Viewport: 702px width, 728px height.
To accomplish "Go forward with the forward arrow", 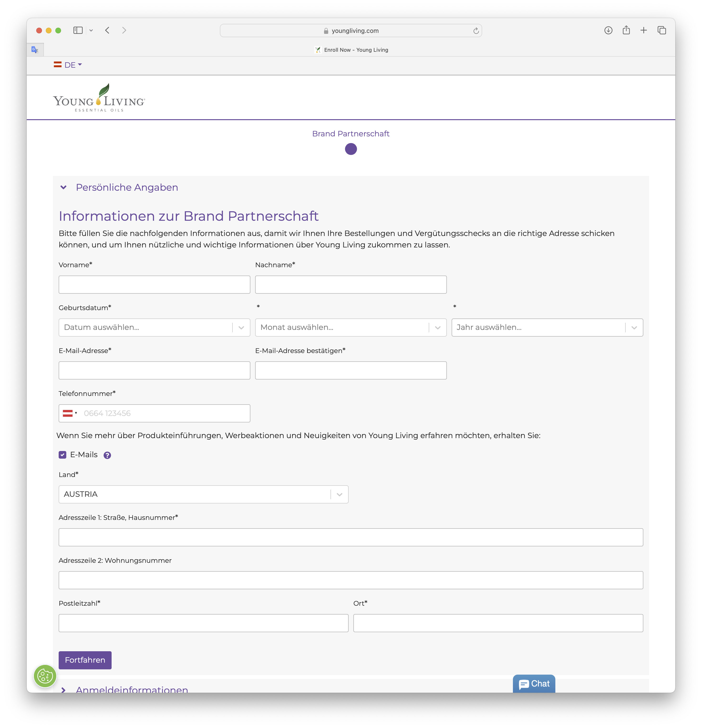I will (x=124, y=31).
